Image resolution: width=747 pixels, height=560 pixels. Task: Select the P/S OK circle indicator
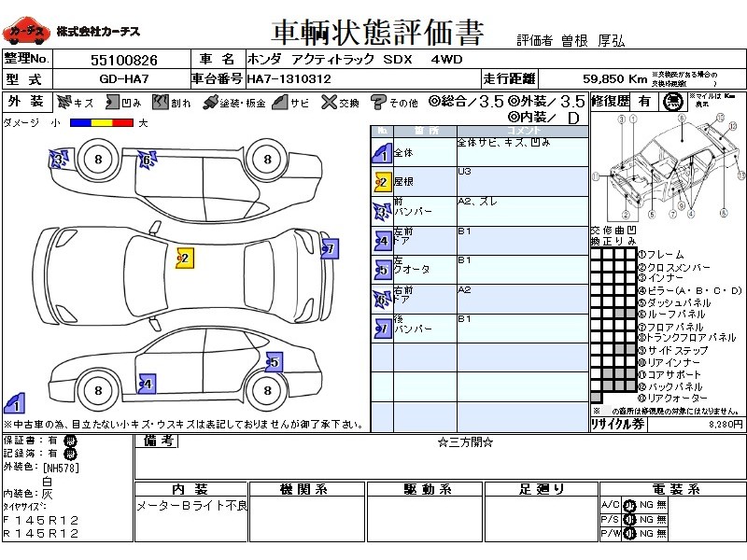click(629, 519)
